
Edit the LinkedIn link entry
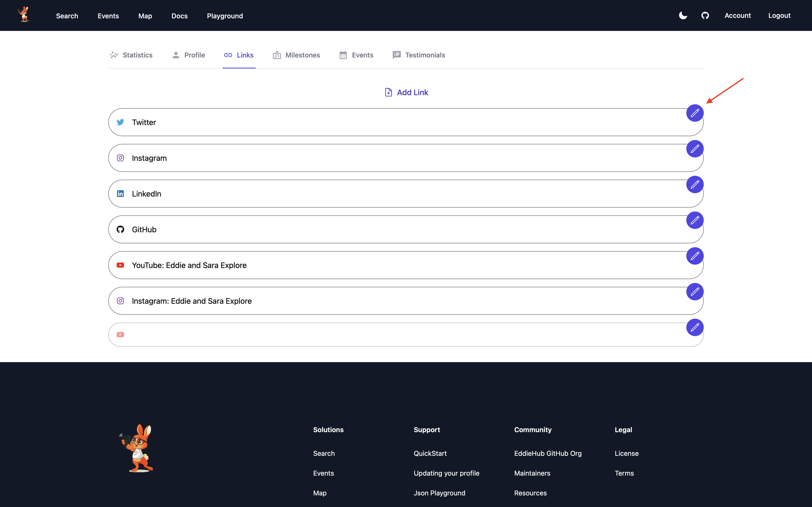tap(695, 184)
